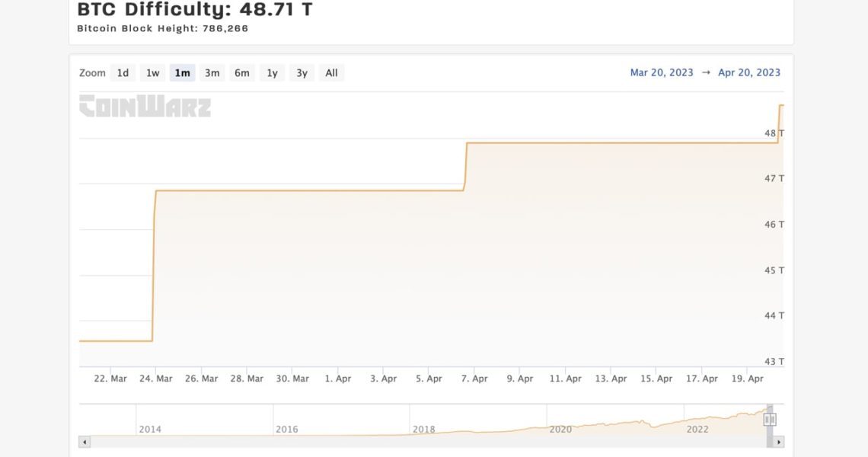
Task: Pick the 3y zoom option
Action: pyautogui.click(x=302, y=73)
